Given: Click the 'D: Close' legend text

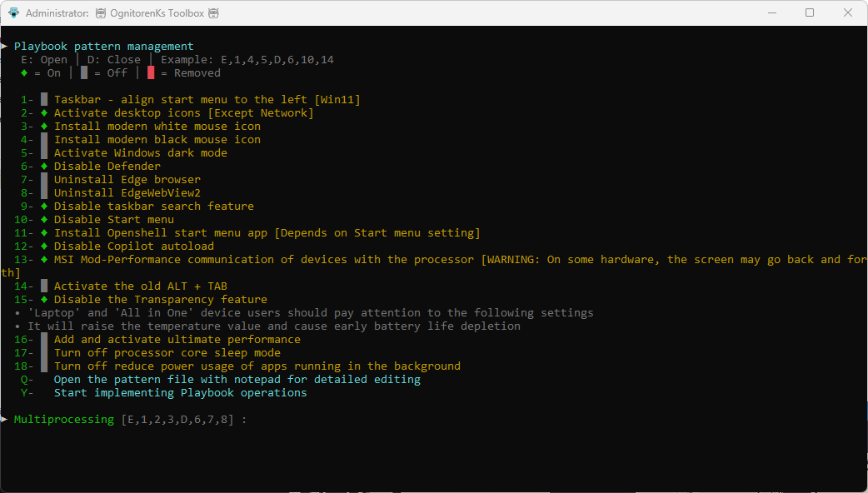Looking at the screenshot, I should pos(114,60).
